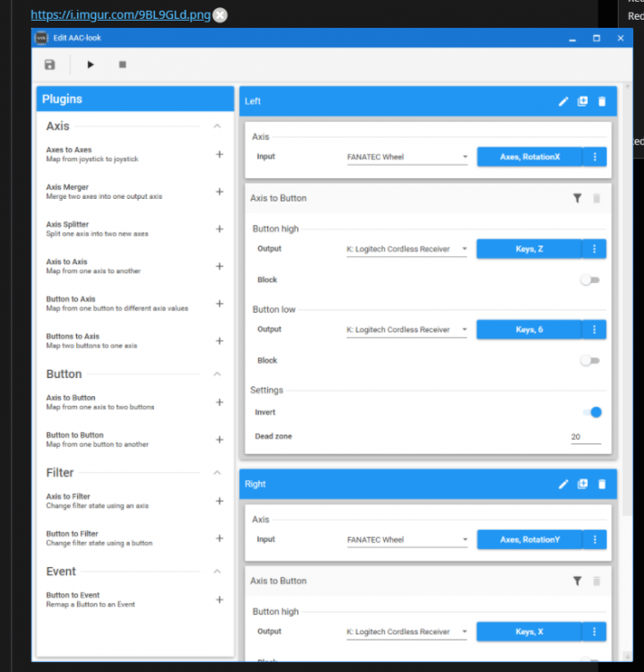Image resolution: width=644 pixels, height=672 pixels.
Task: Open filter icon in first Axis to Button
Action: pos(578,198)
